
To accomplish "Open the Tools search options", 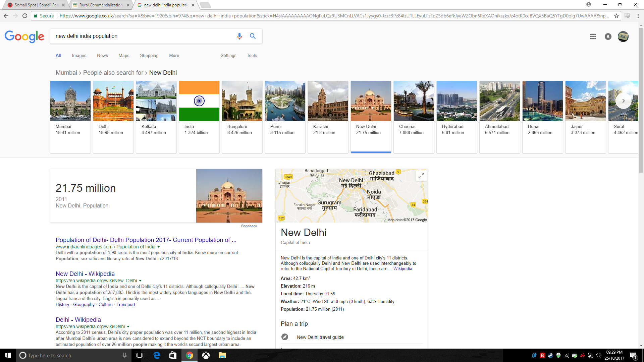I will 252,56.
